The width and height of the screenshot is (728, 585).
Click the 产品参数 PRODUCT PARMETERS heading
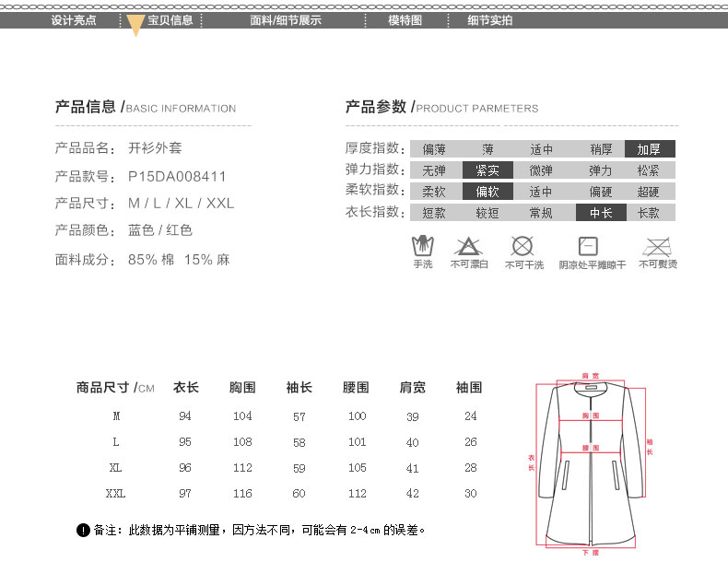pos(441,107)
